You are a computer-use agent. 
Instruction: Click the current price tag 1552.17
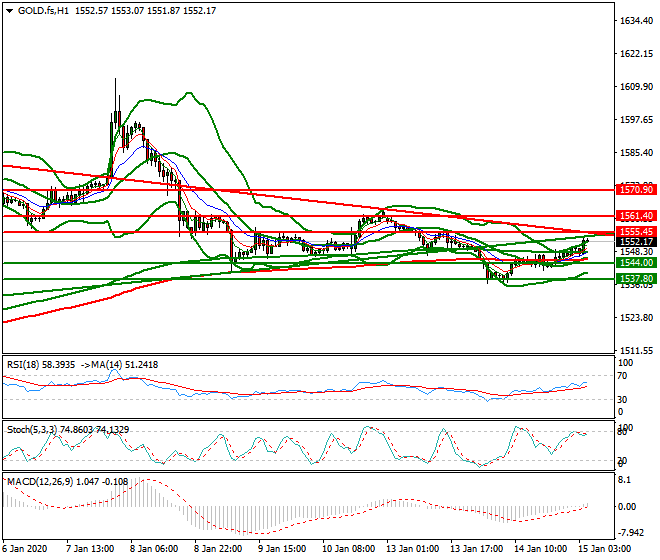636,242
